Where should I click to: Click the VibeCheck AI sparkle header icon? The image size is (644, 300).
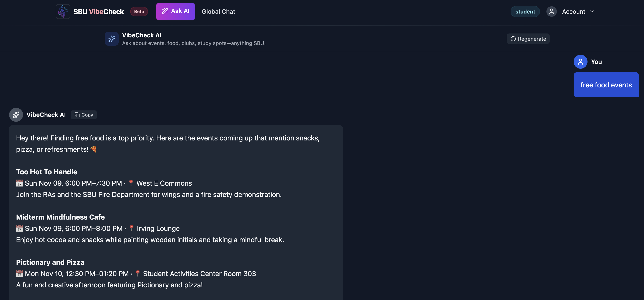(111, 39)
